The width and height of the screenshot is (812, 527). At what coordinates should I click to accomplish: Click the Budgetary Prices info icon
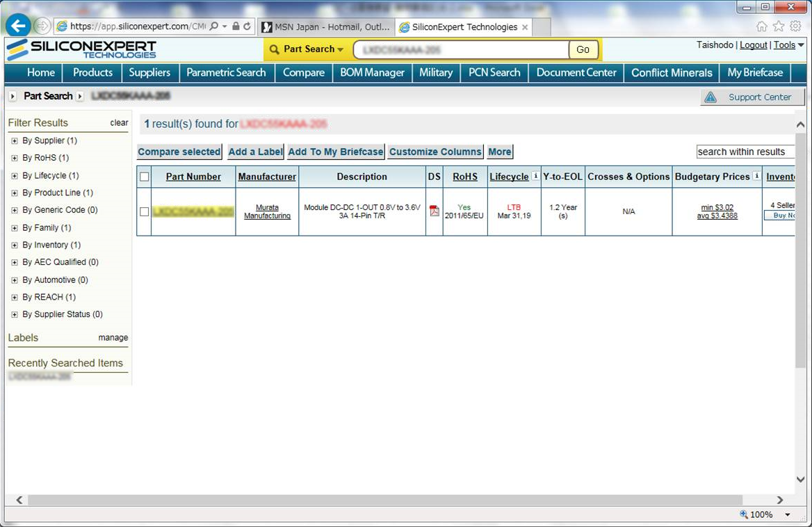(756, 176)
